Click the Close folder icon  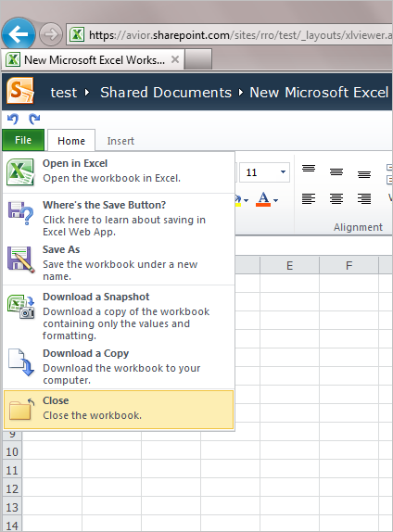point(21,409)
